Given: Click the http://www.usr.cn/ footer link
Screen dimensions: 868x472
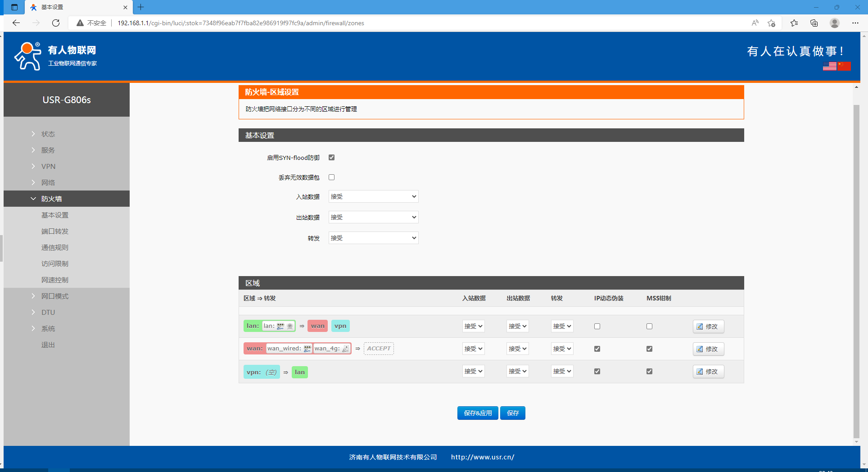Looking at the screenshot, I should [x=482, y=457].
